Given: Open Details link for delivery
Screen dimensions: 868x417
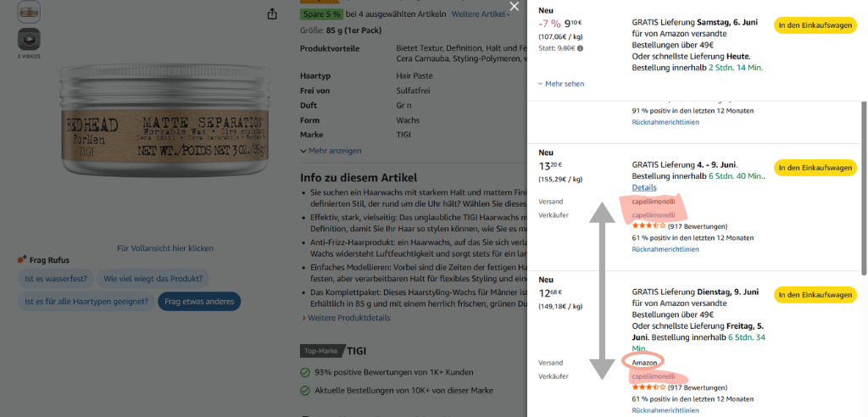Looking at the screenshot, I should tap(644, 187).
